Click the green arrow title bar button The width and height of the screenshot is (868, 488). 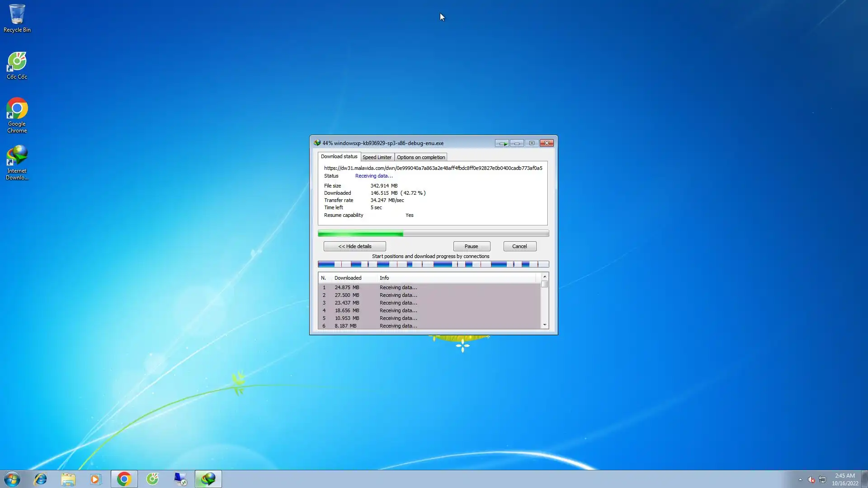pos(502,143)
